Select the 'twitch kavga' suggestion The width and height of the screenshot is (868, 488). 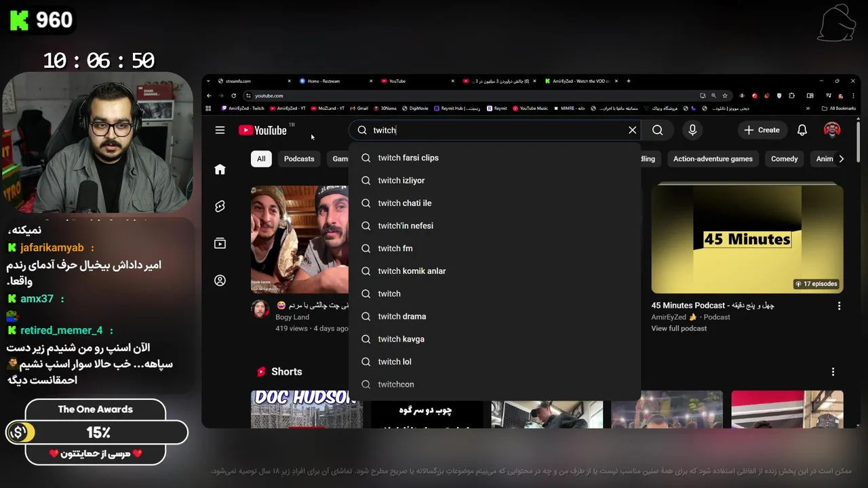[x=494, y=339]
